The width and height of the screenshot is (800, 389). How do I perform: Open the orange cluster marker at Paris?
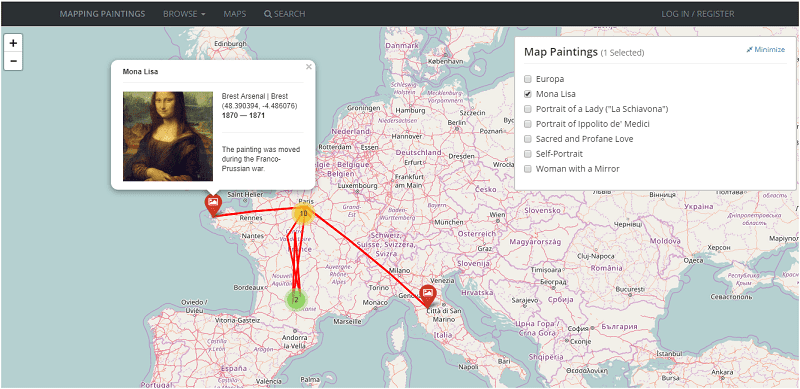coord(304,213)
